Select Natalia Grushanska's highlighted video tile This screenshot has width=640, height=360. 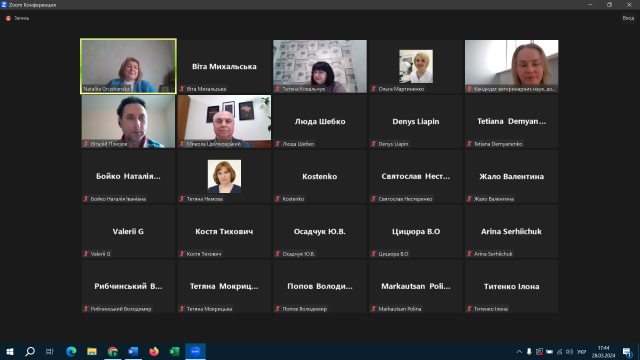pyautogui.click(x=129, y=66)
